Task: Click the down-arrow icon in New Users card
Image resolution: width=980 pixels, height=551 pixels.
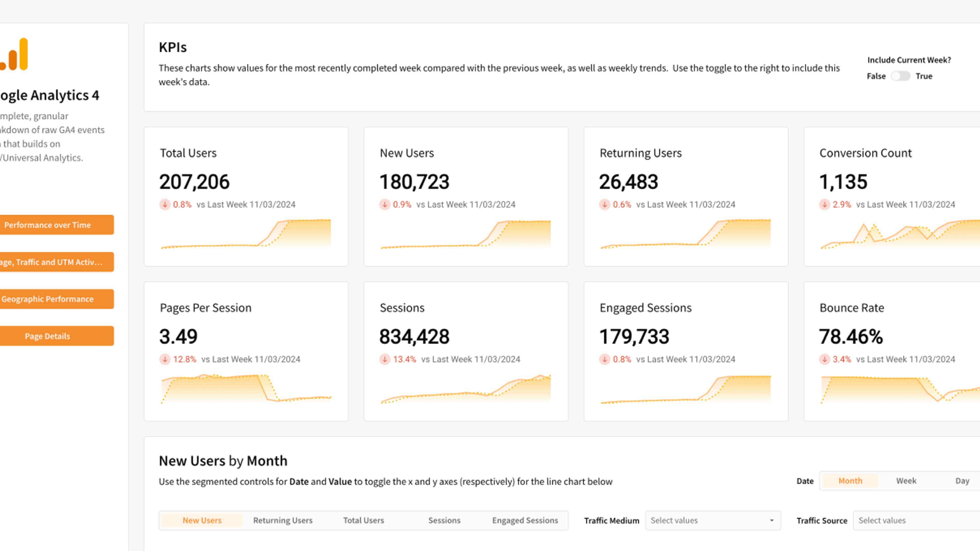Action: pos(385,205)
